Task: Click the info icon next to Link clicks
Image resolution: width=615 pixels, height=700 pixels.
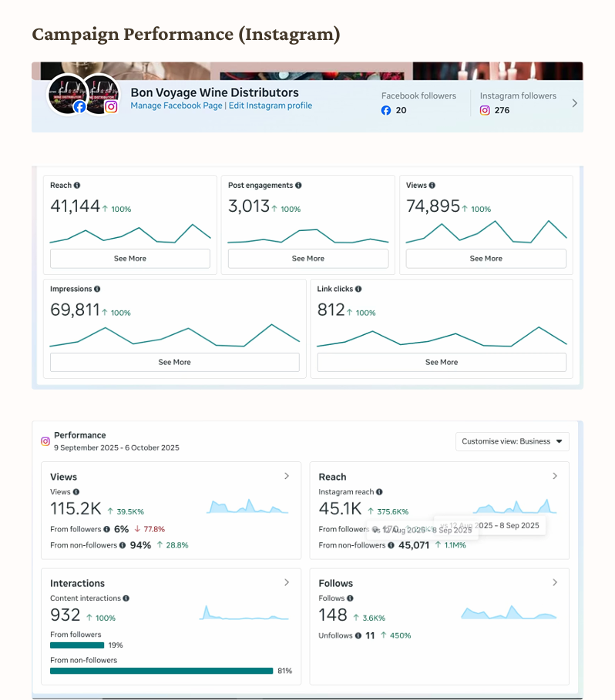Action: [x=358, y=289]
